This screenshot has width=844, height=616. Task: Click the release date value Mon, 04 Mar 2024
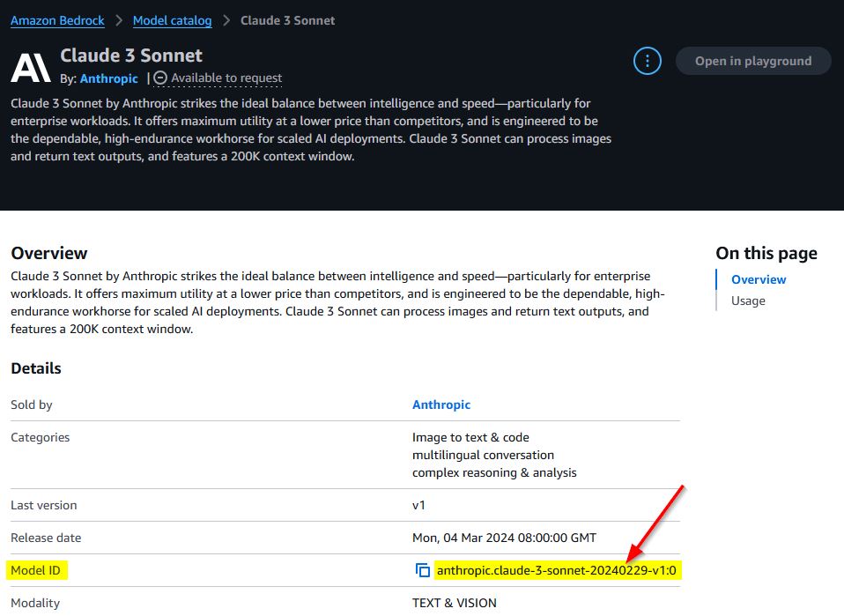point(504,538)
